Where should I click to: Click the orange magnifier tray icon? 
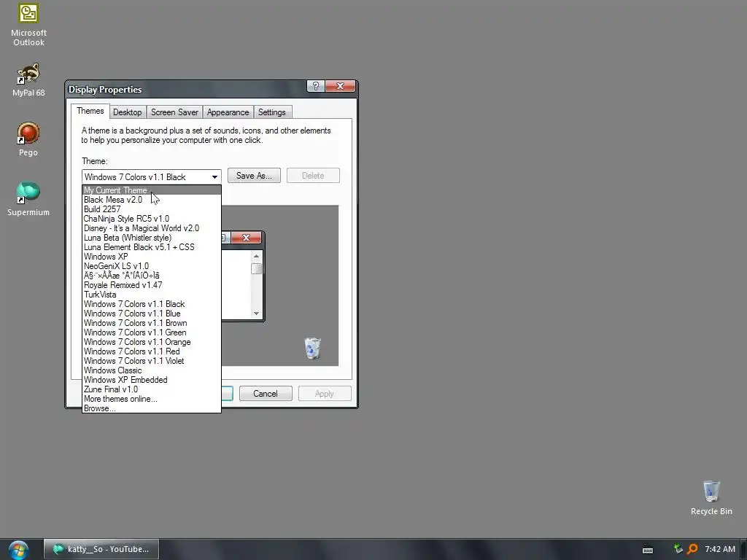[692, 549]
